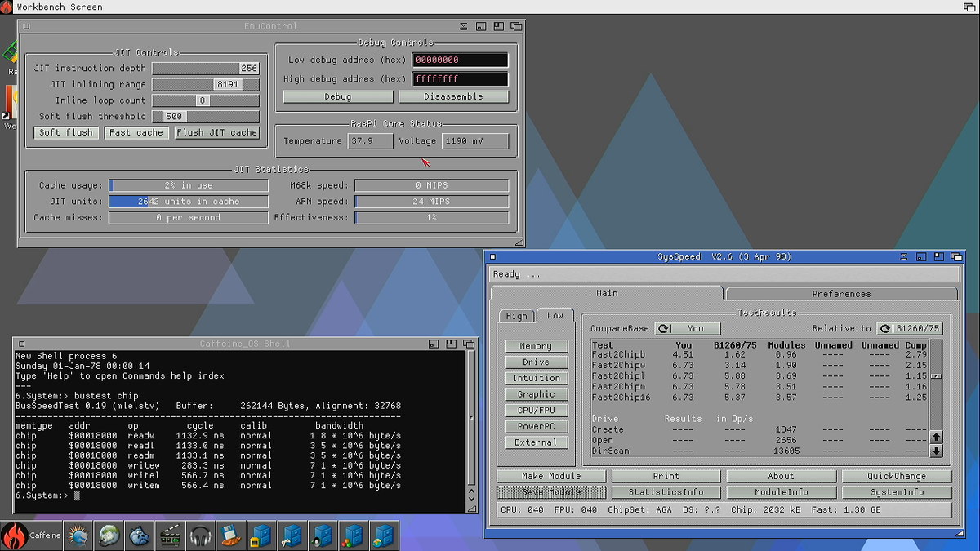The image size is (980, 551).
Task: Cycle the CompareBase 'You' selector
Action: (688, 328)
